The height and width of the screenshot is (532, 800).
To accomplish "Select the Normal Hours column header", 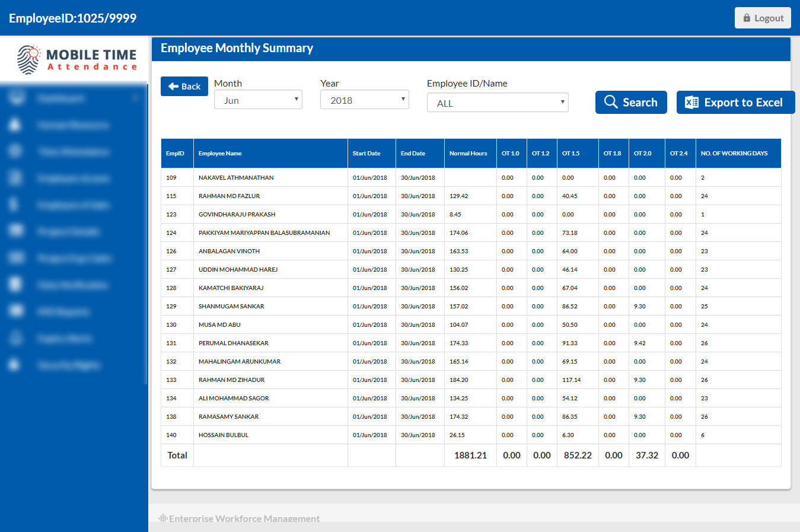I will [x=468, y=154].
